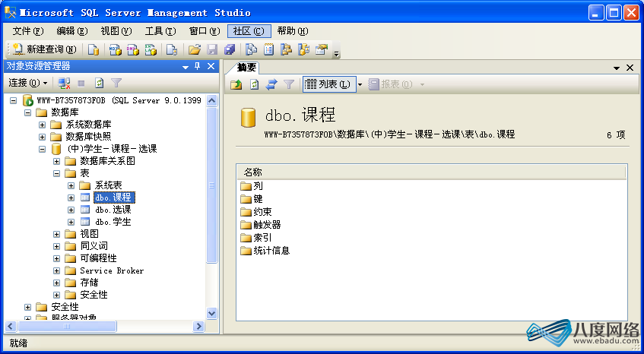Open the 社区(C) menu
The image size is (644, 354).
pos(249,31)
